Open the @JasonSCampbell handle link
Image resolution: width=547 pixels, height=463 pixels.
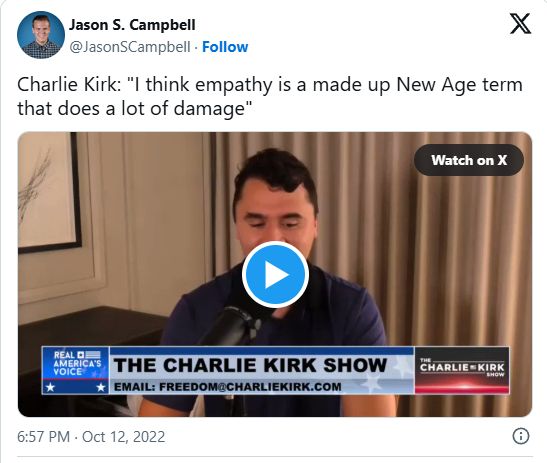130,47
